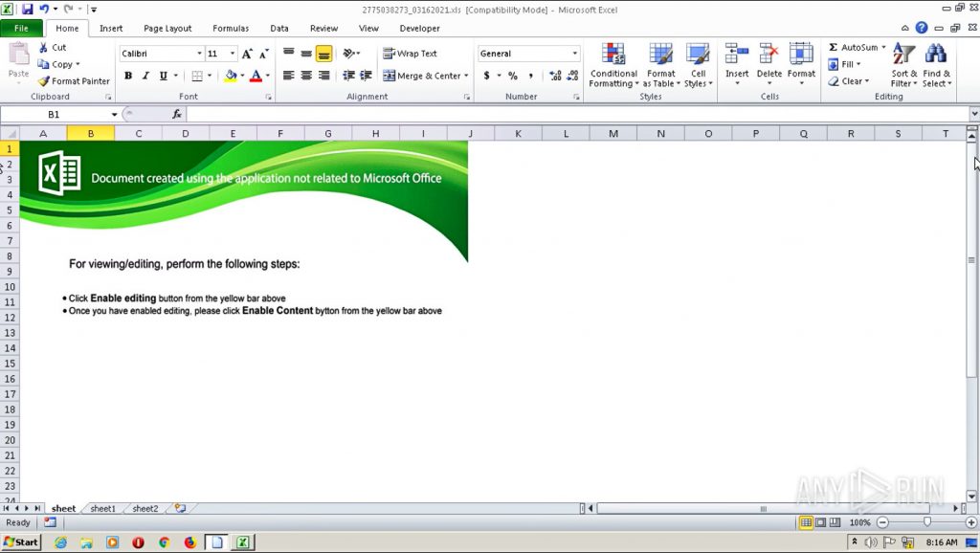Click the Format Painter brush icon

43,81
